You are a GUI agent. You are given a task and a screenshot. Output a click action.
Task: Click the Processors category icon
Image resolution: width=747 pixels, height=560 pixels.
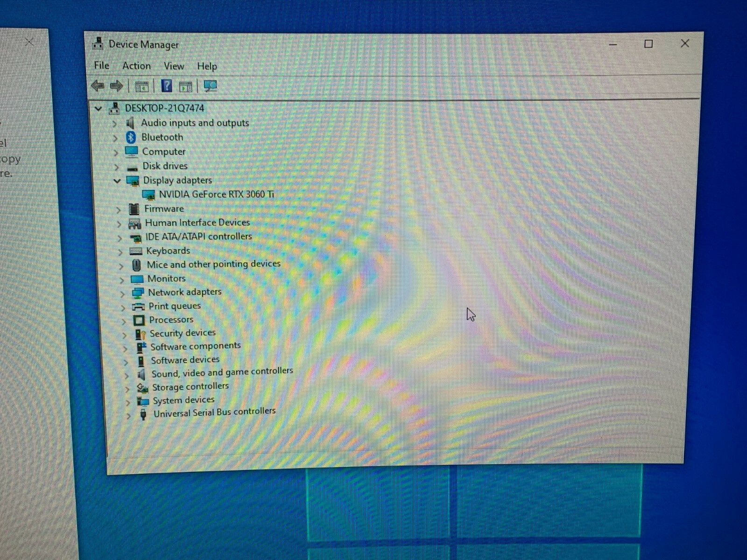(139, 320)
